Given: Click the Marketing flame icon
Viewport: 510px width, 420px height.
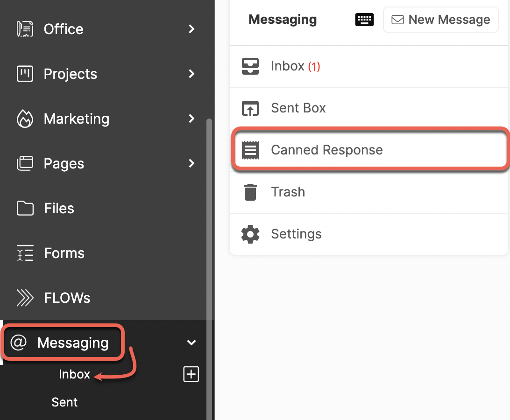Looking at the screenshot, I should point(25,119).
